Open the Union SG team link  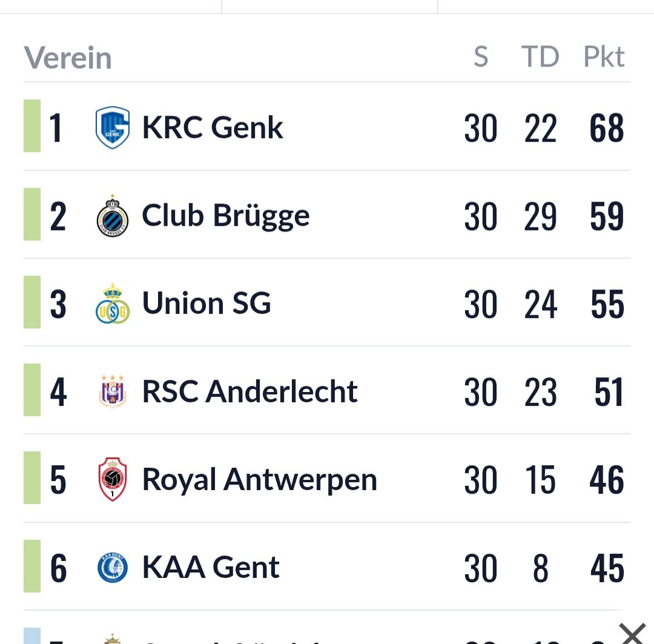(206, 303)
